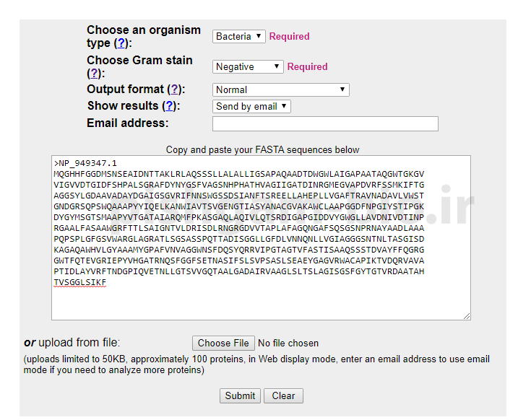Viewport: 518px width, 420px height.
Task: Expand the Show results 'Send by email' dropdown
Action: [x=251, y=106]
